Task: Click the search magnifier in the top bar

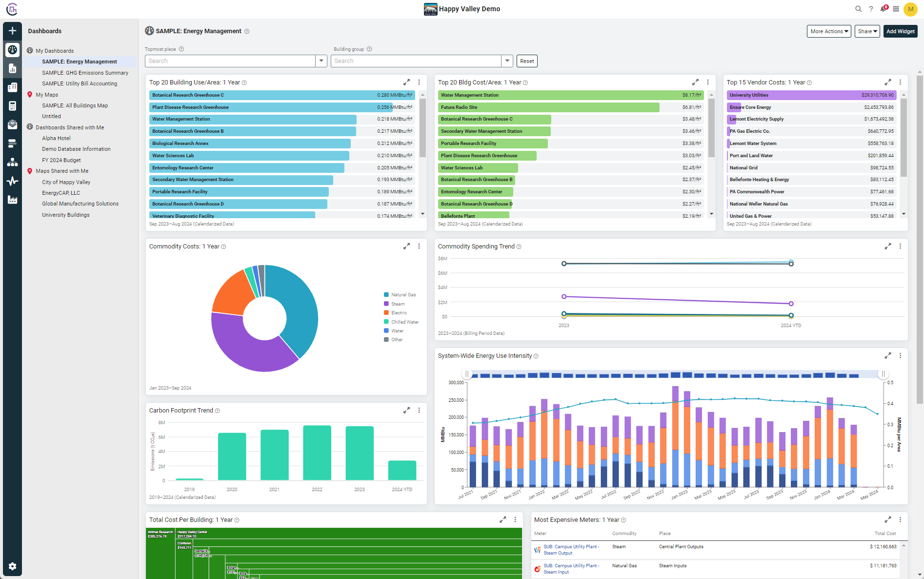Action: 858,9
